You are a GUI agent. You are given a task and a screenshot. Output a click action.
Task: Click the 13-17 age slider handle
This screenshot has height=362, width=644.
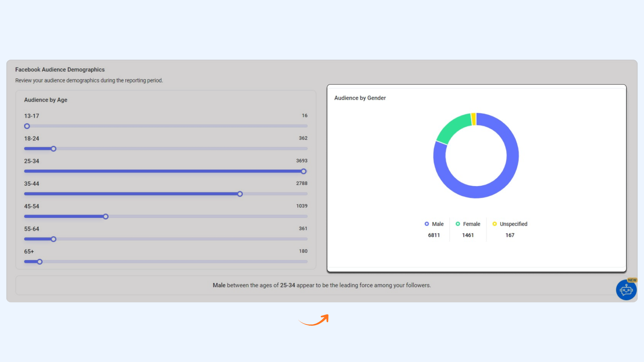(27, 126)
